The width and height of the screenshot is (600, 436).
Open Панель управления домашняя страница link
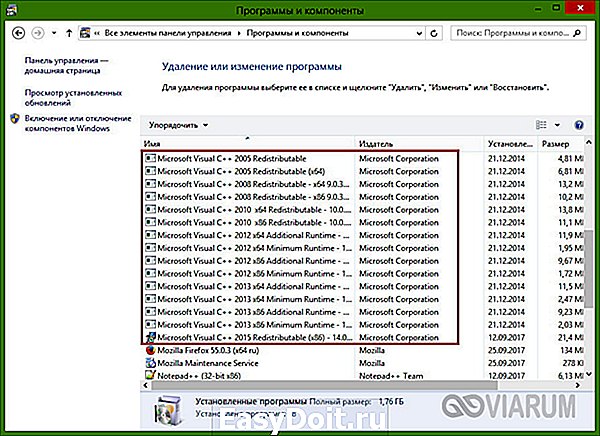(x=66, y=65)
